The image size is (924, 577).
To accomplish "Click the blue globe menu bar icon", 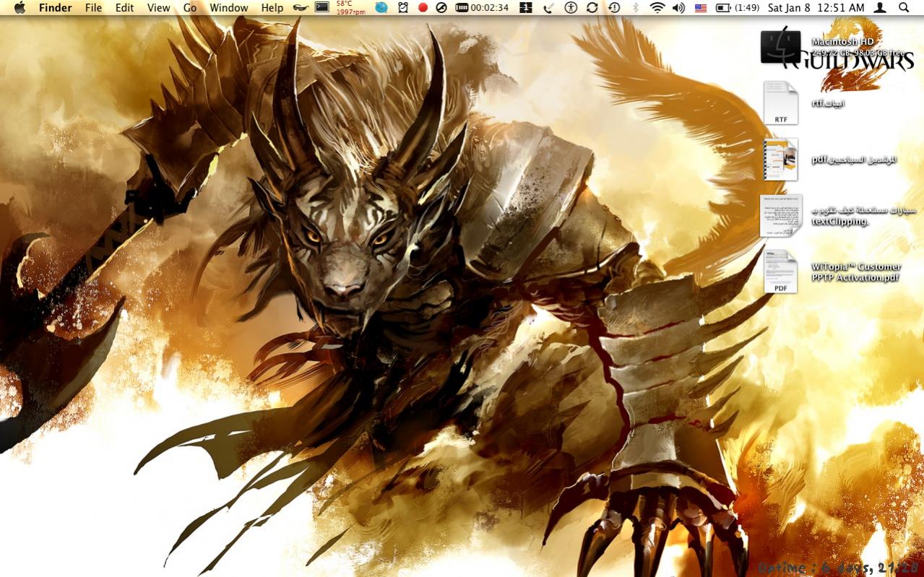I will (381, 8).
